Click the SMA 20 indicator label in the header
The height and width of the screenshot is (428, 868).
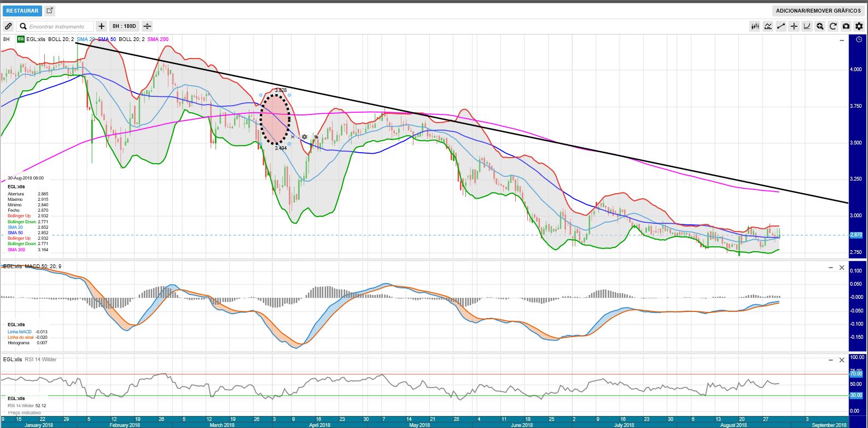86,39
